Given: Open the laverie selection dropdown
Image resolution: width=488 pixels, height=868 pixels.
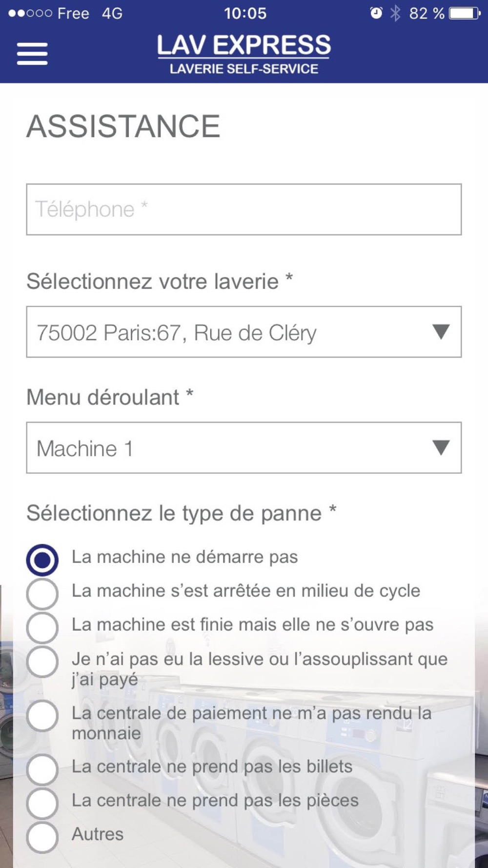Looking at the screenshot, I should tap(244, 332).
